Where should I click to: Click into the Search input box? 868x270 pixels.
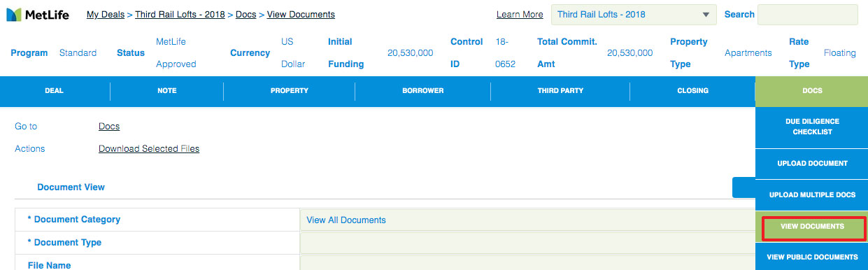click(807, 15)
